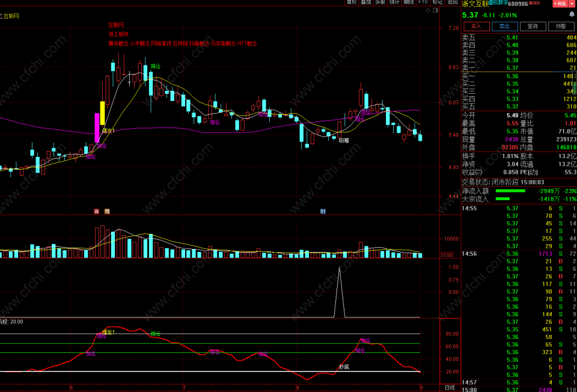Click the 卖出 sell button
Image resolution: width=577 pixels, height=392 pixels.
pos(504,26)
